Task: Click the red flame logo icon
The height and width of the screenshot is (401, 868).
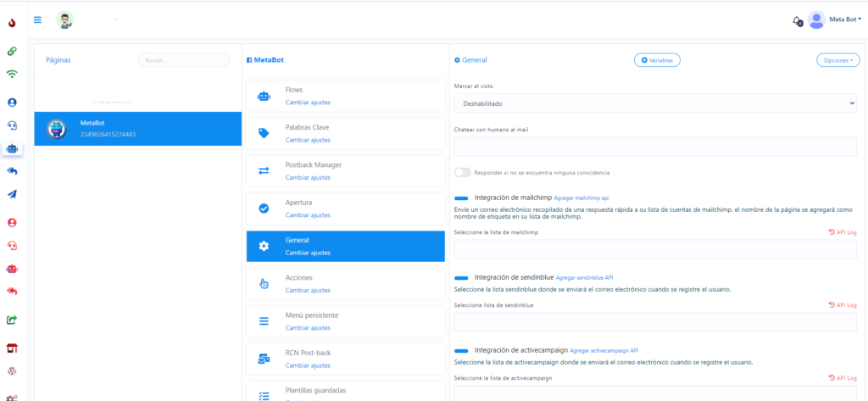Action: (x=12, y=23)
